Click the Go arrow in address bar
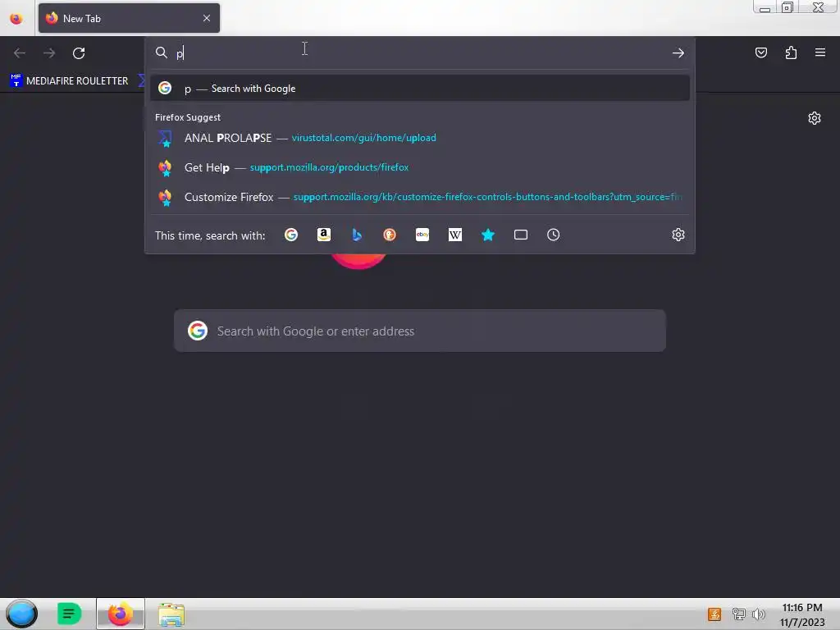The image size is (840, 630). click(678, 53)
